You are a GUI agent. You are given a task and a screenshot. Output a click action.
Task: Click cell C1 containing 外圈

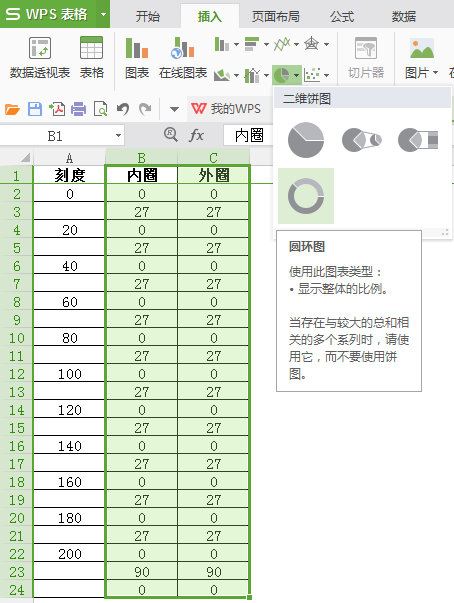pos(213,175)
